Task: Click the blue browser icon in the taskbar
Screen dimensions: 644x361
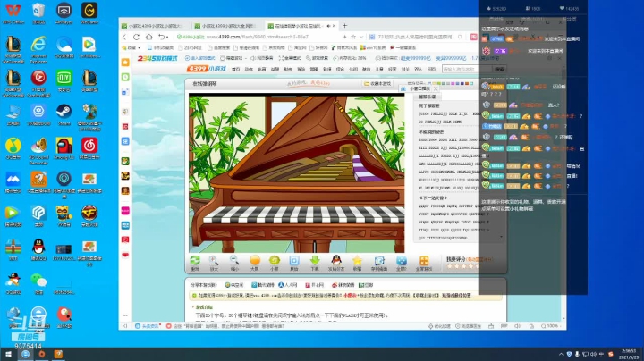Action: pyautogui.click(x=25, y=354)
